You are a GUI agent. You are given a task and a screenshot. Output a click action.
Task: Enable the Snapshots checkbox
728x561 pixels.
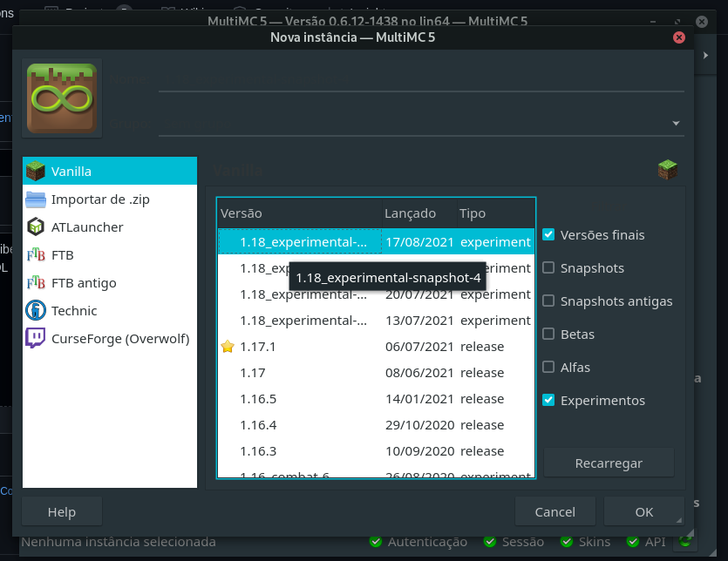[x=548, y=267]
